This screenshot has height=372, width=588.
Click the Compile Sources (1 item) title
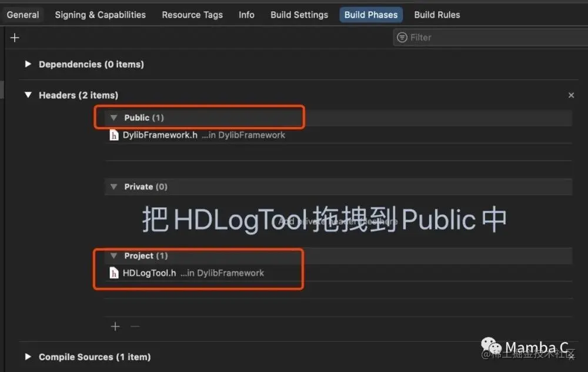click(95, 357)
